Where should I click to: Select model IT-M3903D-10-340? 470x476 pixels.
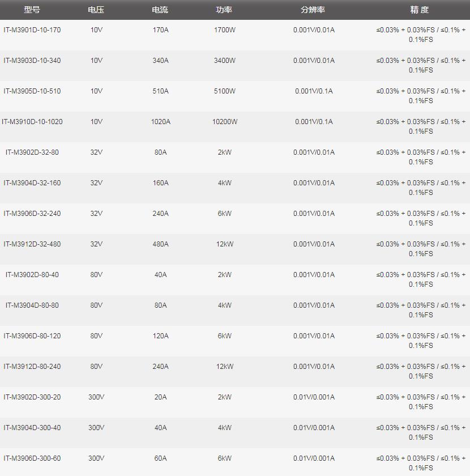pyautogui.click(x=32, y=61)
